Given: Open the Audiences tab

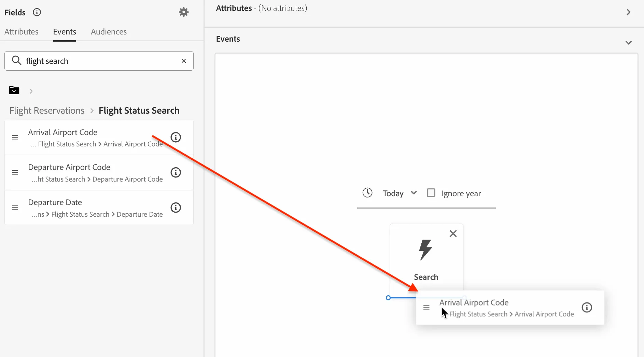Looking at the screenshot, I should coord(109,32).
